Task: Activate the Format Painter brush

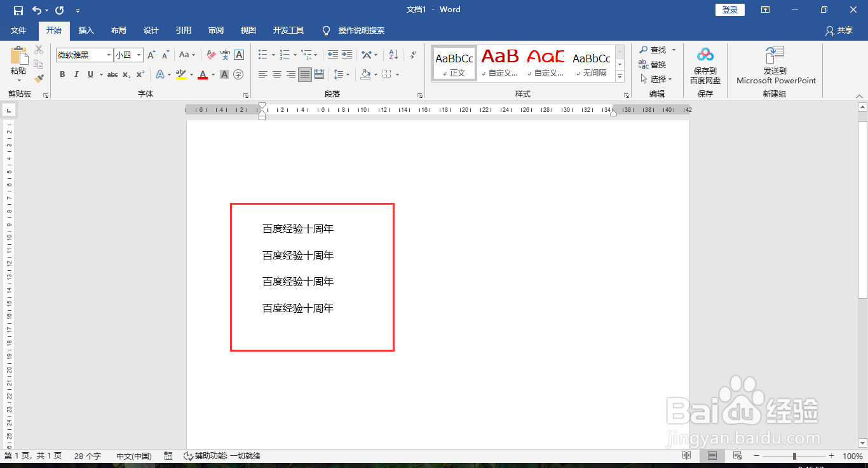Action: (x=39, y=79)
